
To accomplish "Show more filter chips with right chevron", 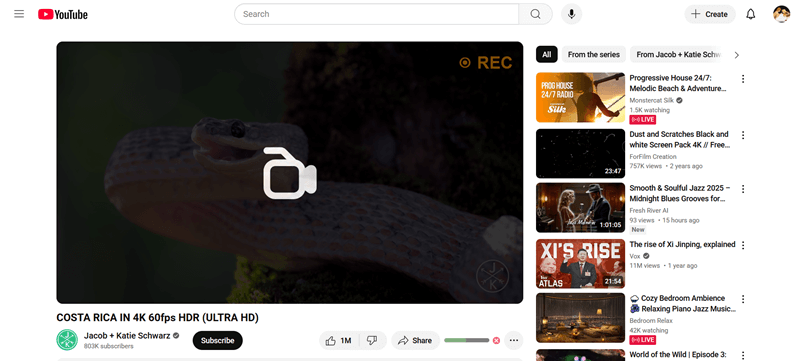I will click(736, 55).
